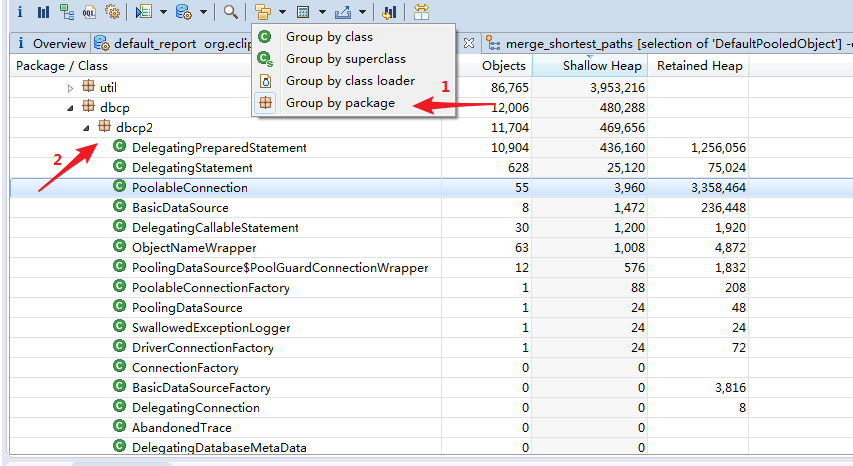This screenshot has width=853, height=466.
Task: Open the thread overview gear icon
Action: [113, 12]
